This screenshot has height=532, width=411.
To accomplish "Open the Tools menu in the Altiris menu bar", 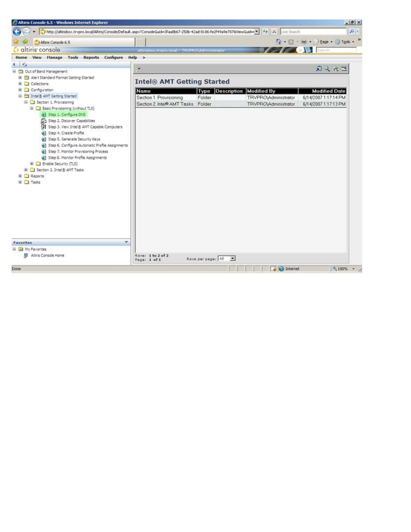I will click(x=73, y=57).
